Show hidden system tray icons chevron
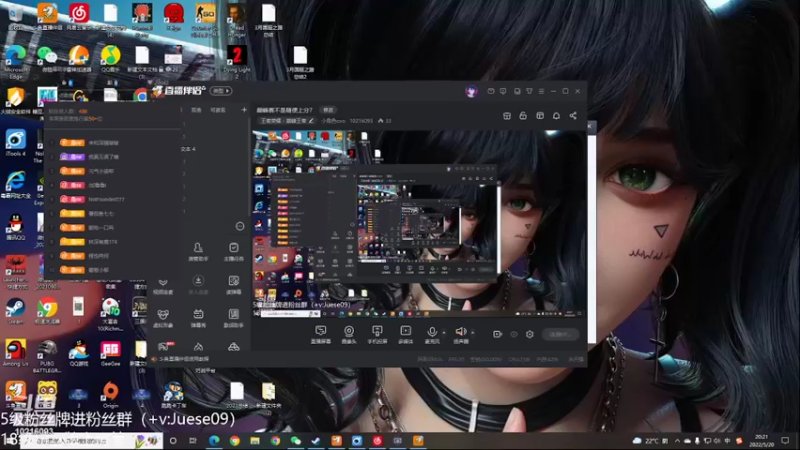 click(x=677, y=441)
